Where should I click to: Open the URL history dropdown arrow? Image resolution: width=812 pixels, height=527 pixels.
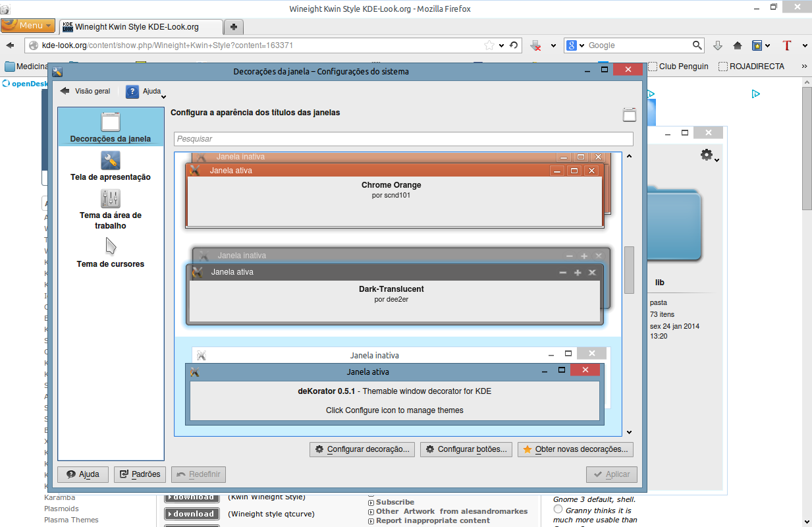(502, 45)
